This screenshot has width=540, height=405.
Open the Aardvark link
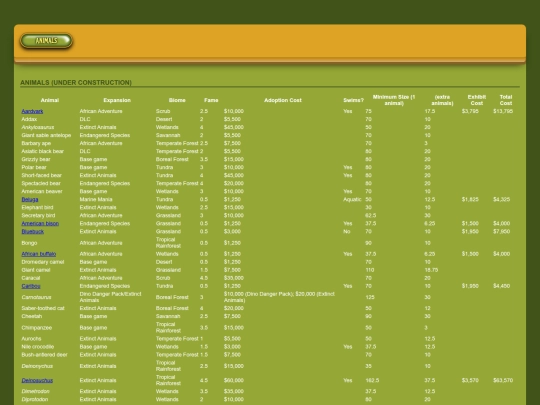(x=32, y=111)
